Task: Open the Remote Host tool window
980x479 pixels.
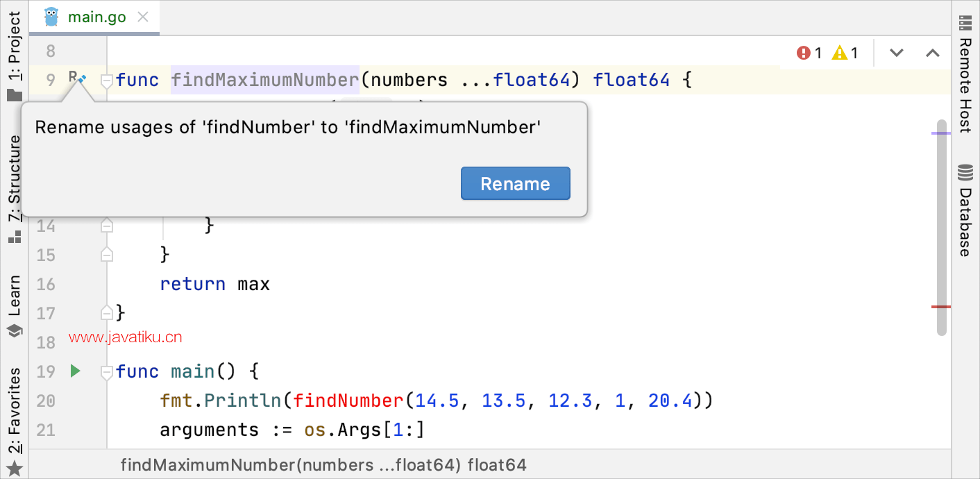Action: click(965, 75)
